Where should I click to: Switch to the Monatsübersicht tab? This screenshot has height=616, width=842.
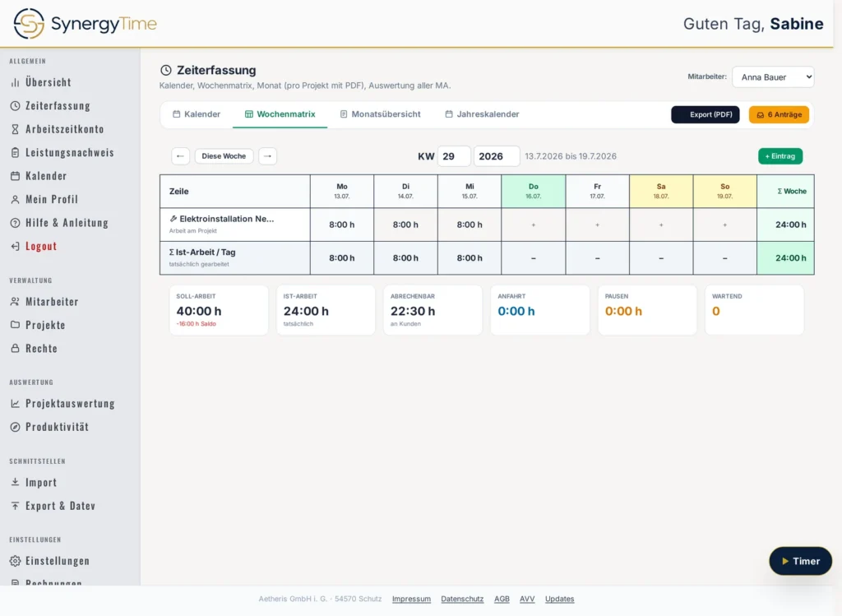(380, 114)
